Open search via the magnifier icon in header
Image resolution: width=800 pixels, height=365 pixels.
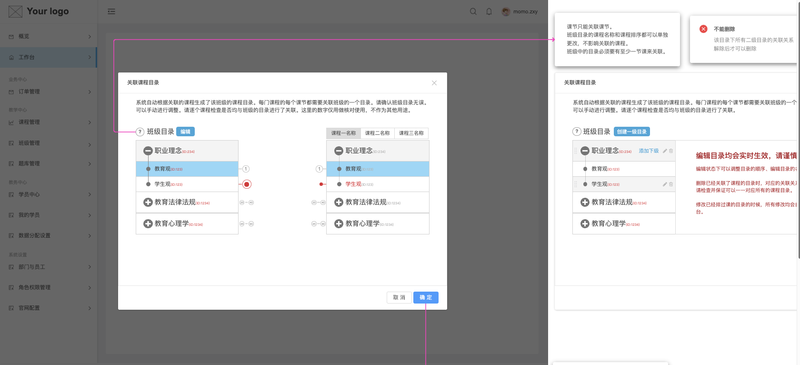pos(473,12)
